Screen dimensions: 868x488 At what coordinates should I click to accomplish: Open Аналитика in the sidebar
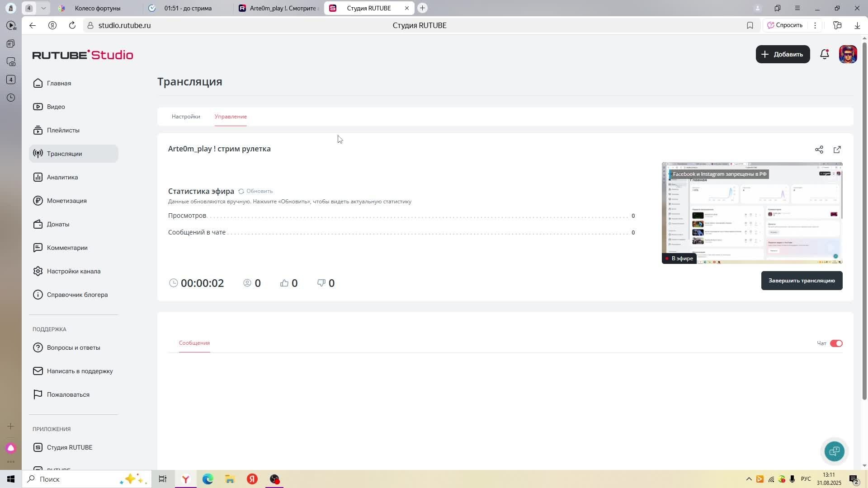pos(62,177)
